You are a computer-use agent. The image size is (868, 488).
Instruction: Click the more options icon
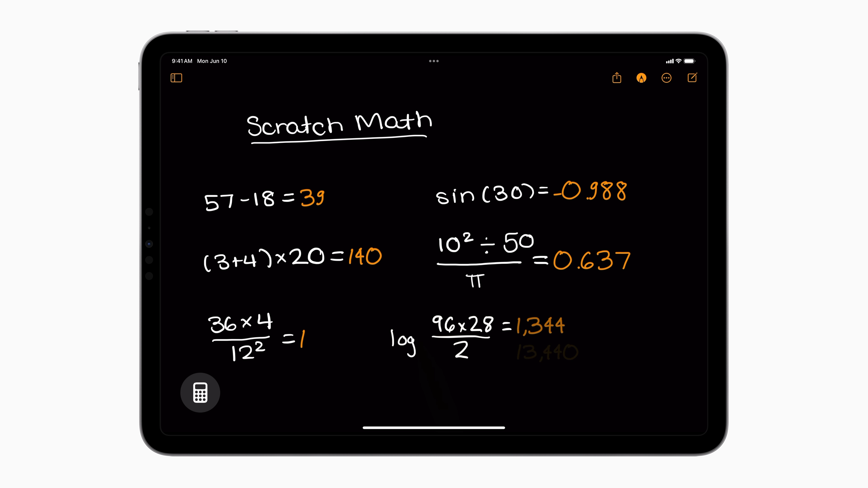(x=667, y=78)
